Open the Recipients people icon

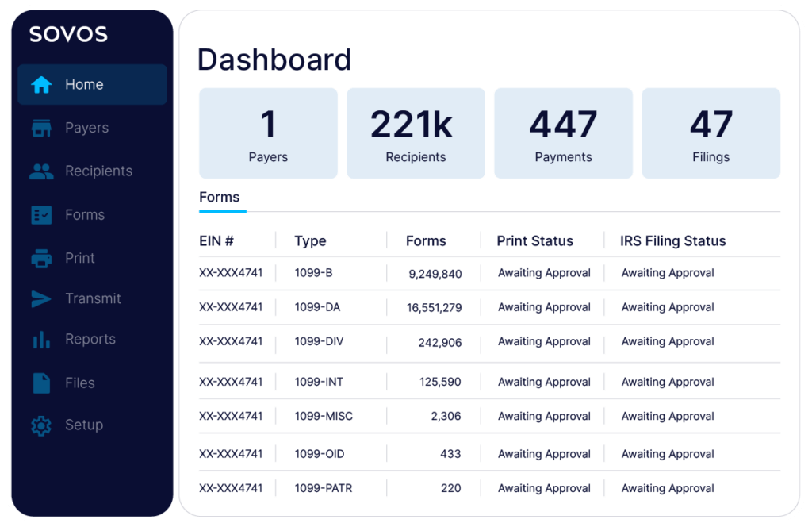[41, 171]
